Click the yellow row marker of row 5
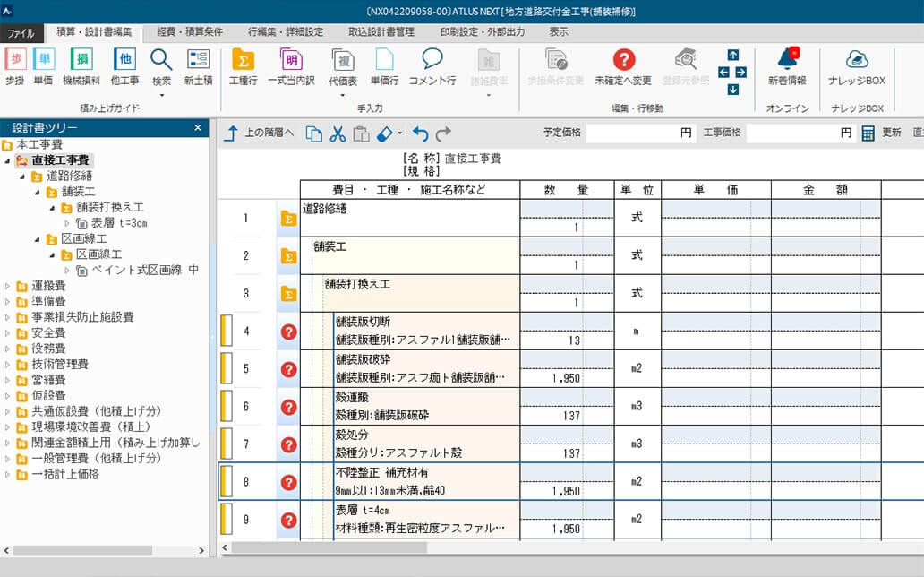This screenshot has height=577, width=924. pyautogui.click(x=227, y=369)
